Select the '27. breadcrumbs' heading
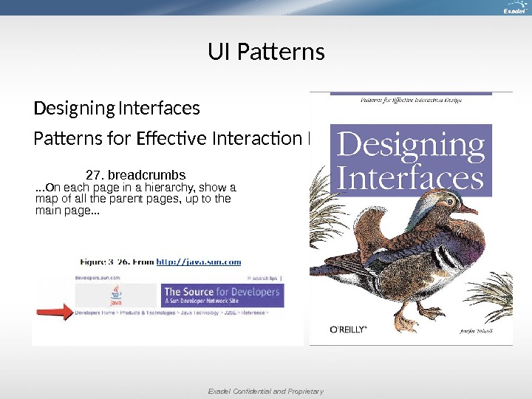This screenshot has width=532, height=399. 136,174
